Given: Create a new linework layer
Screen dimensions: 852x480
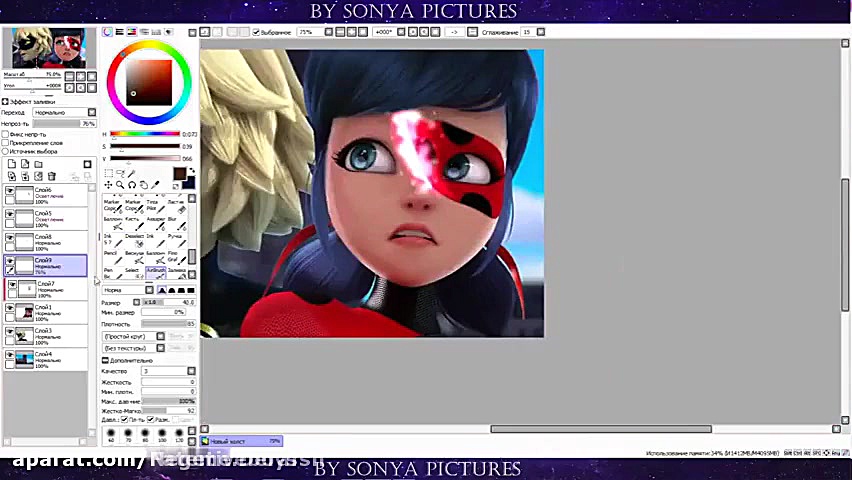Looking at the screenshot, I should (25, 164).
